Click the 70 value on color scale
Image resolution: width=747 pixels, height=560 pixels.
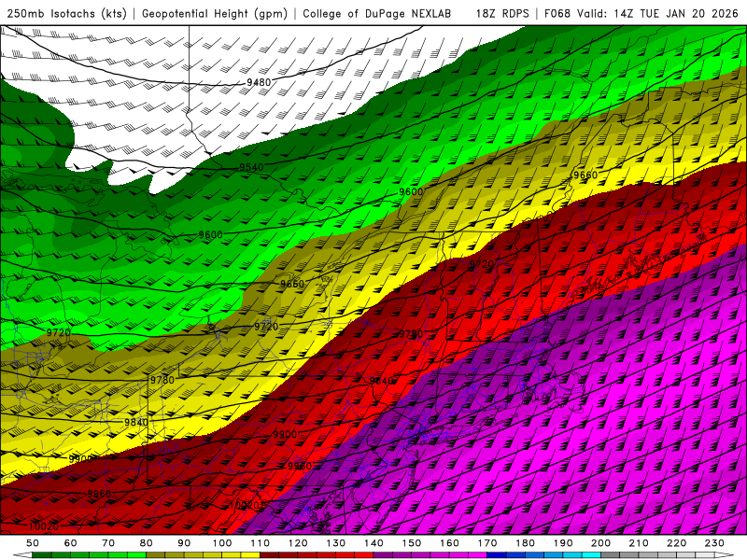[x=108, y=543]
